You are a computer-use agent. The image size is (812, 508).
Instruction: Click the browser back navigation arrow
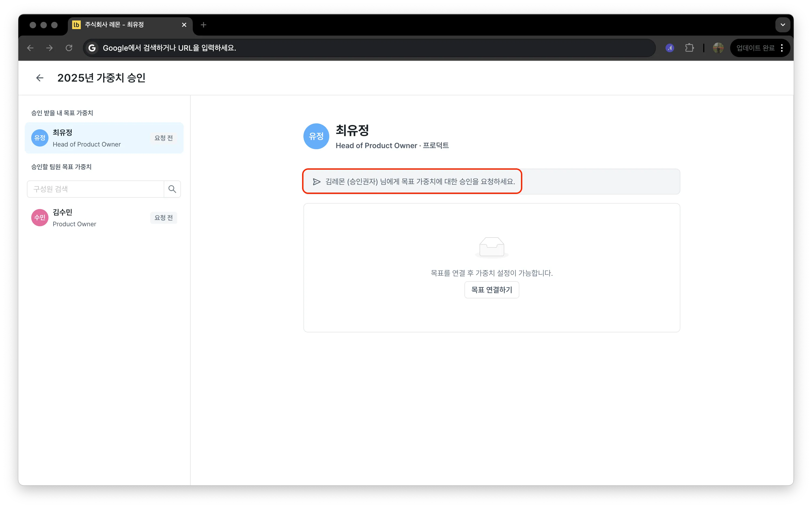tap(30, 48)
